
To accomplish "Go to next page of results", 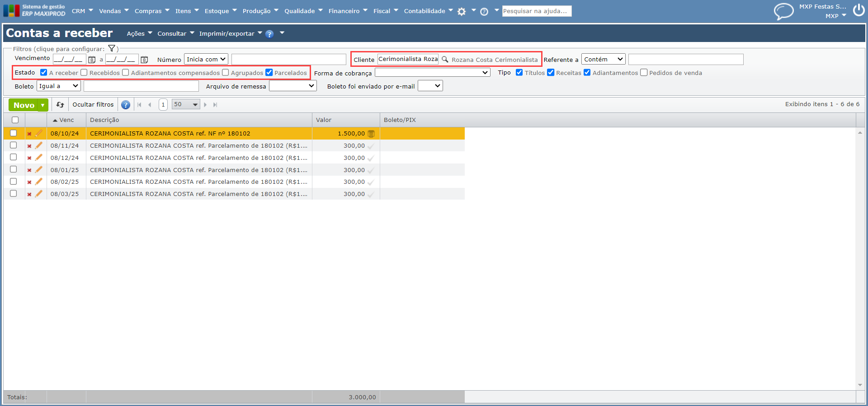I will [x=205, y=105].
